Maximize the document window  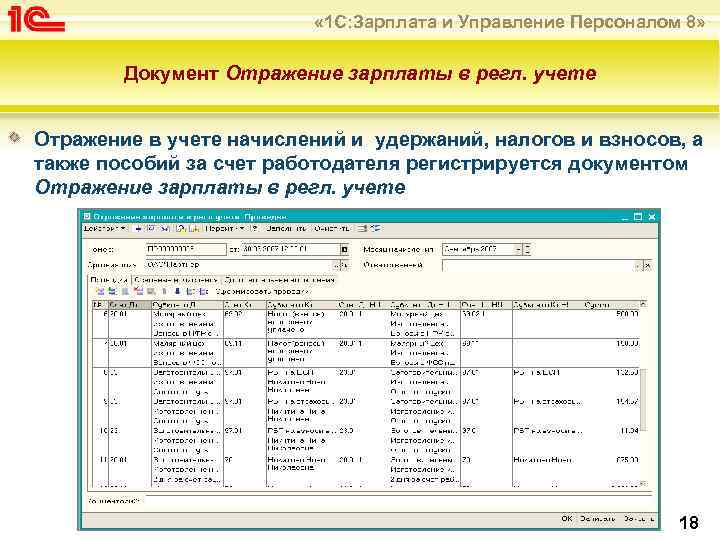(x=638, y=217)
